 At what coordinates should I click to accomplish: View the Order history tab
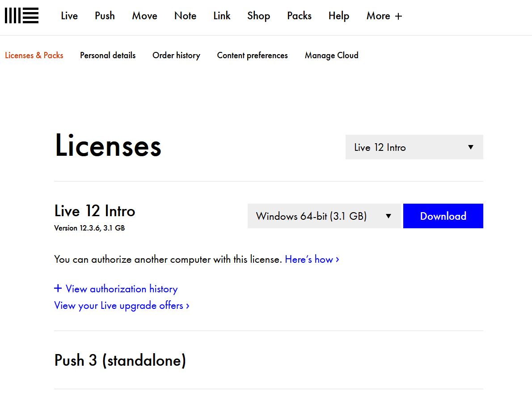pyautogui.click(x=176, y=56)
